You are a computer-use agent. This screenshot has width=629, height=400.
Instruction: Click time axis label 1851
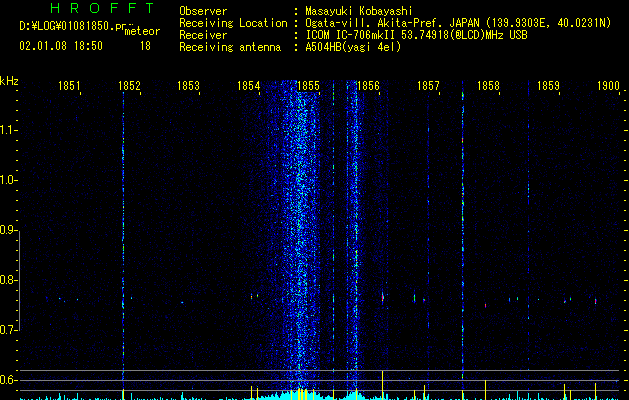click(x=69, y=86)
